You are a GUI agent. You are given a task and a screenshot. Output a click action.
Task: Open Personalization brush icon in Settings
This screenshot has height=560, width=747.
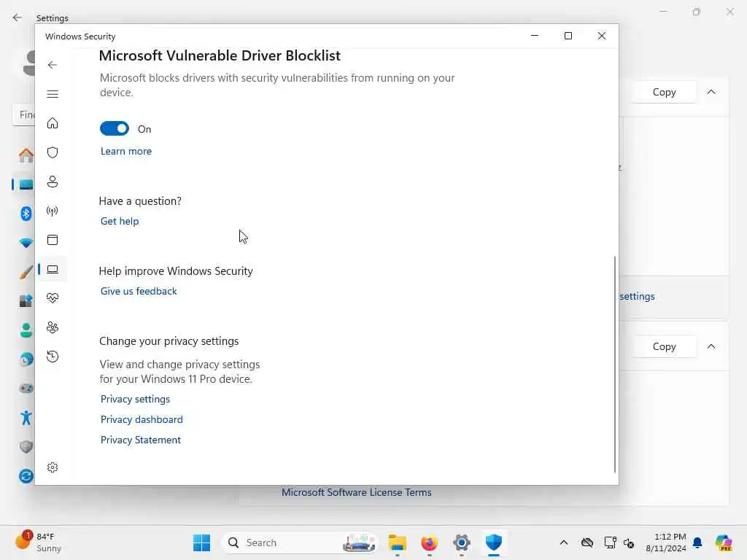(x=26, y=272)
